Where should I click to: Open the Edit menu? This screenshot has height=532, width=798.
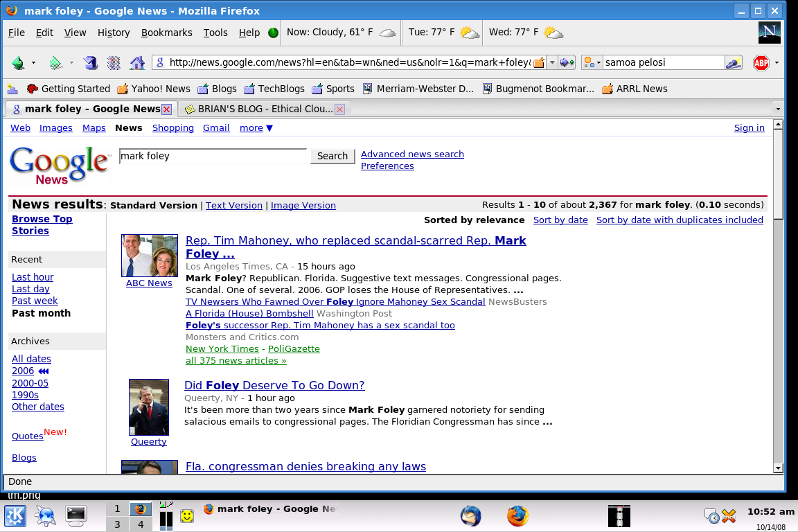pyautogui.click(x=44, y=33)
